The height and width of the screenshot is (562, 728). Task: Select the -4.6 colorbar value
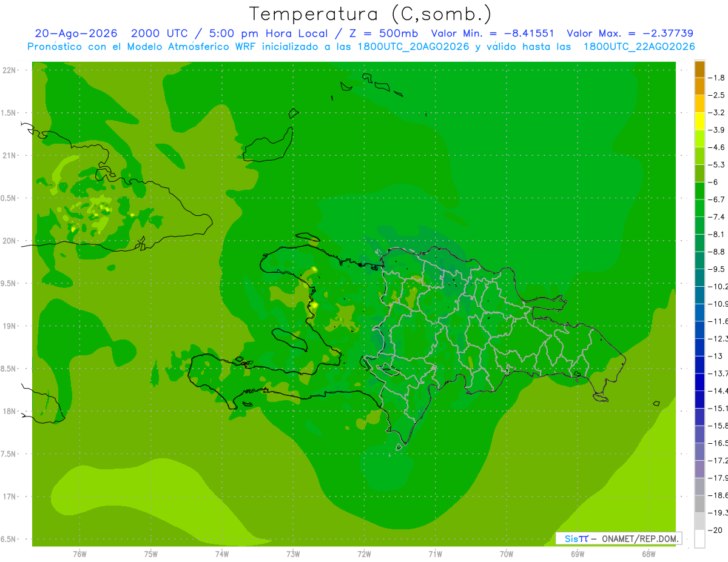coord(717,147)
